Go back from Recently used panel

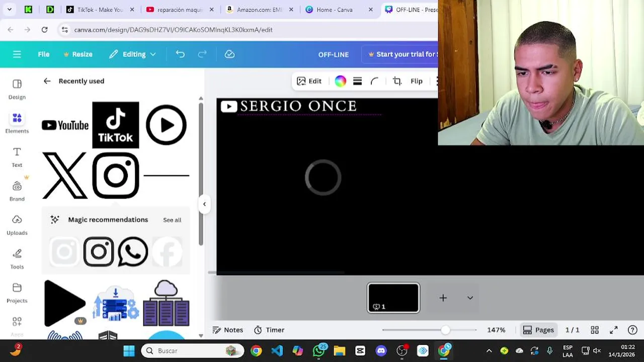[x=47, y=81]
